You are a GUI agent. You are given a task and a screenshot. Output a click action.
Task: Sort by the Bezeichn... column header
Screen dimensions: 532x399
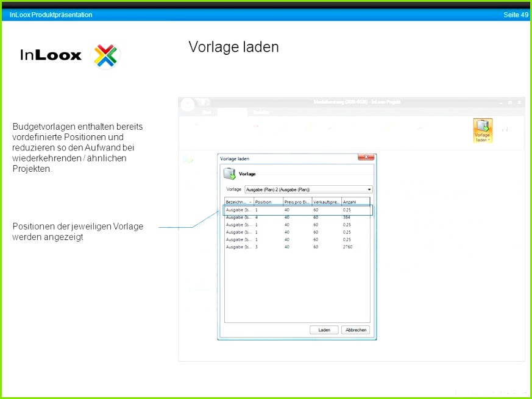point(239,202)
